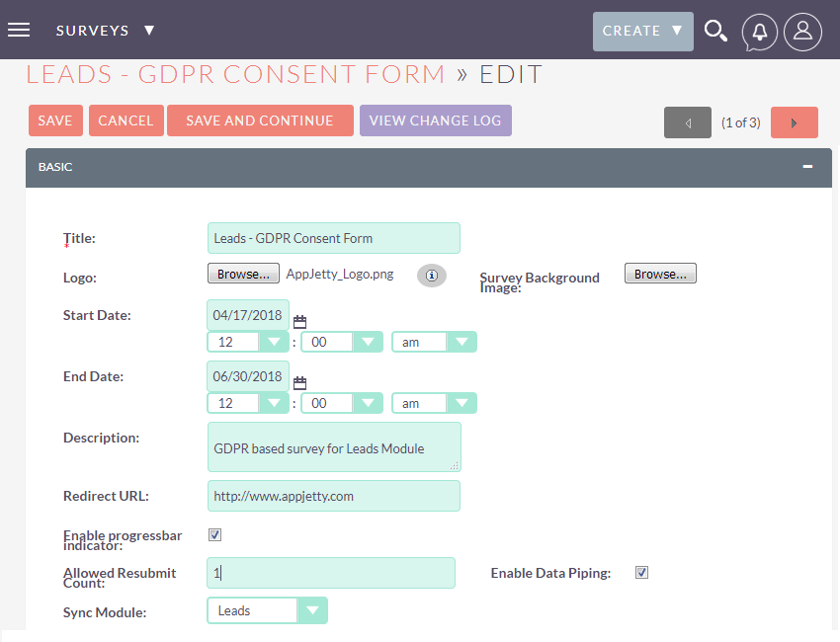Browse for a Survey Background Image
The width and height of the screenshot is (840, 642).
point(660,274)
